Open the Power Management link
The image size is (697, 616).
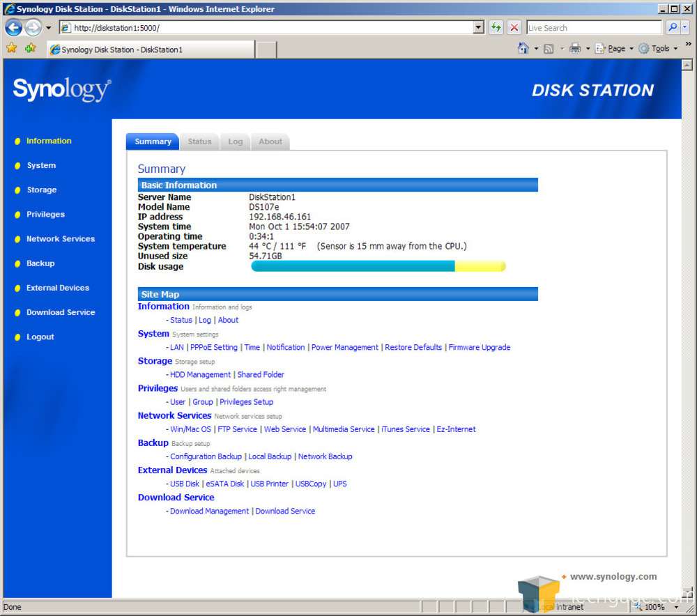coord(345,347)
